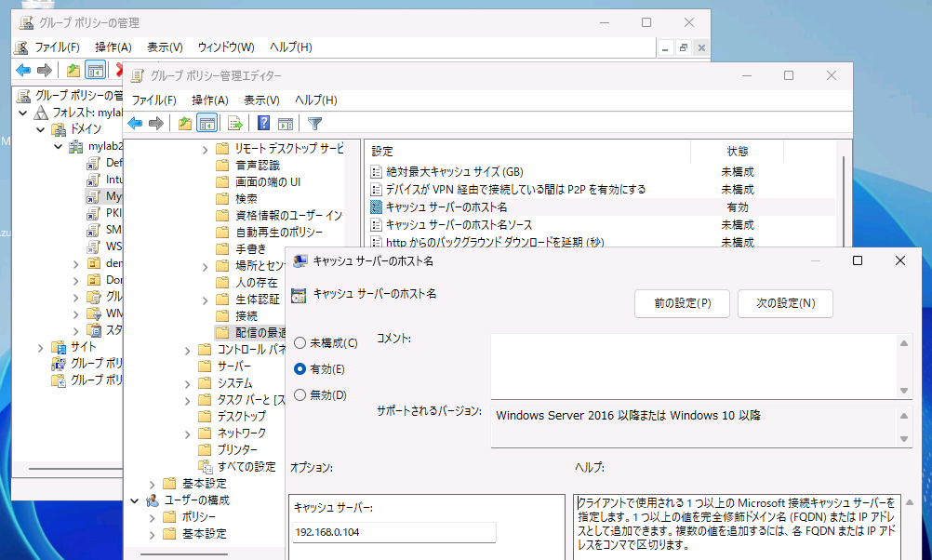Viewport: 932px width, 560px height.
Task: Click the Forward navigation arrow icon
Action: [x=154, y=122]
